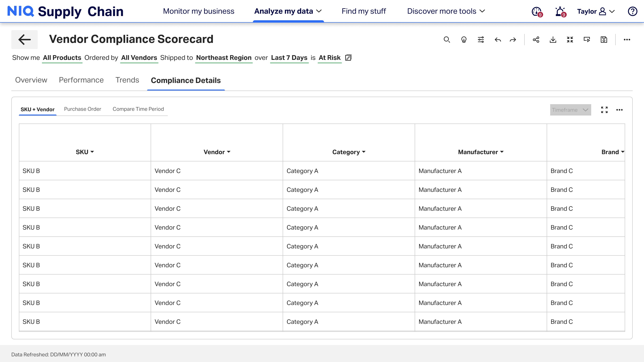Click the redo arrow icon
Viewport: 644px width, 362px height.
click(x=513, y=40)
